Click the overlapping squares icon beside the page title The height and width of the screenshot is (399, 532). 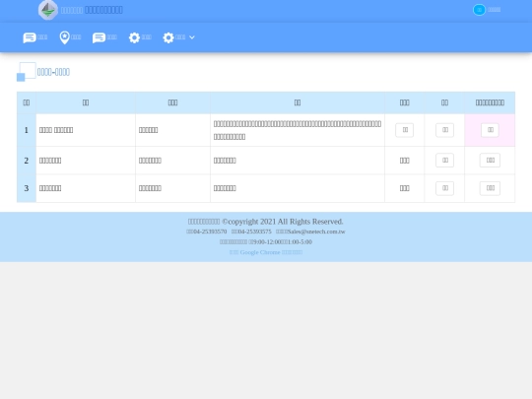(27, 72)
